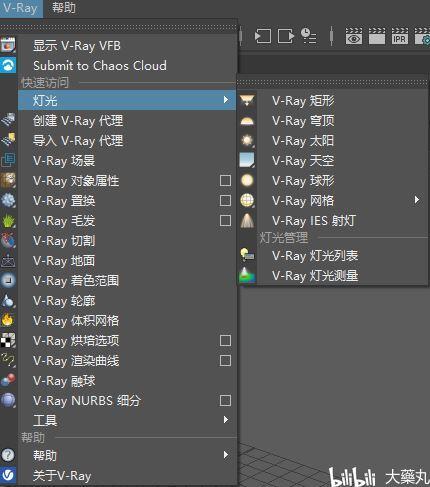Click the V-Ray 太阳 sun light icon
This screenshot has height=487, width=430.
coord(247,140)
